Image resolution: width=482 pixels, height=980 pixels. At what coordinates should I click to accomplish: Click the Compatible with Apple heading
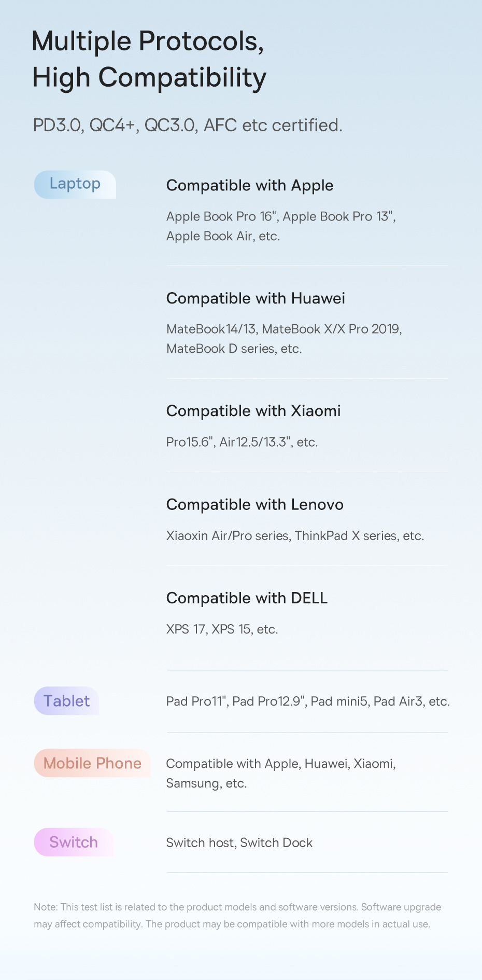[x=250, y=185]
